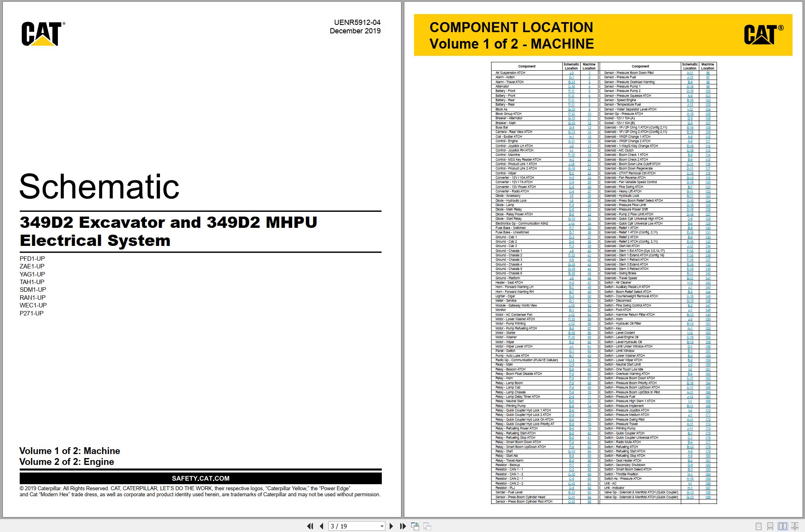This screenshot has height=532, width=805.
Task: Open schematic location E-2 for Control - Wiper
Action: tap(571, 173)
